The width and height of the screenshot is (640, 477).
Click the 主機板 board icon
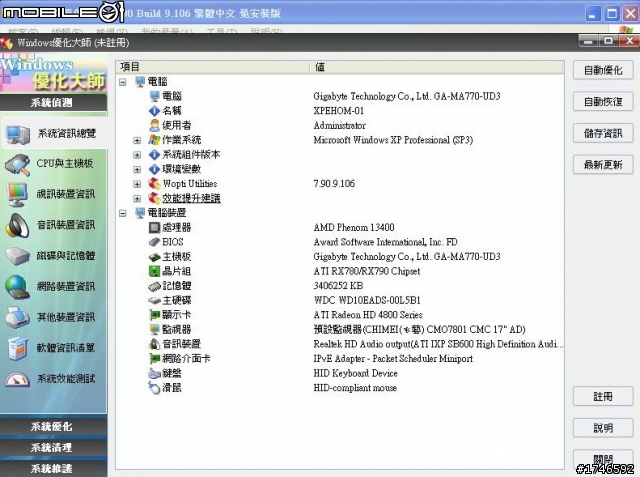(154, 257)
